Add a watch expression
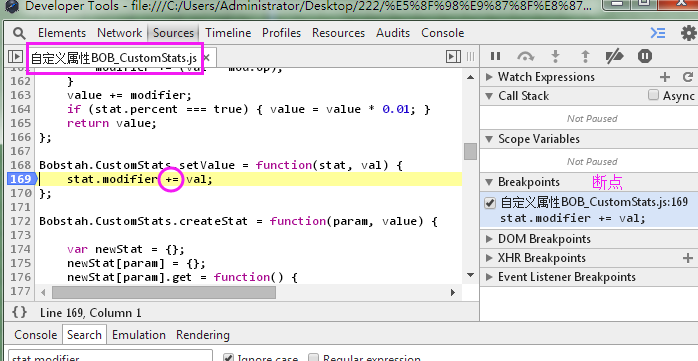Viewport: 698px width, 361px height. tap(665, 77)
